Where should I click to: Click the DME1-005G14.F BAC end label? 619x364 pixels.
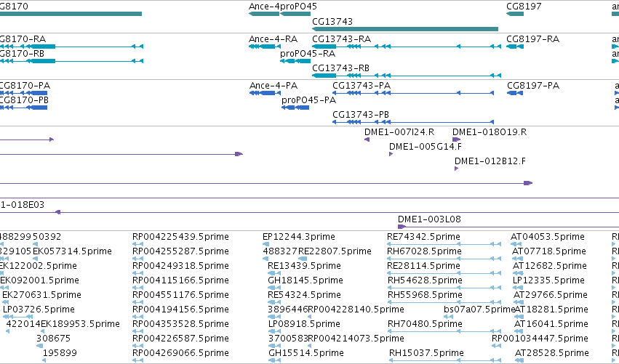(x=426, y=147)
